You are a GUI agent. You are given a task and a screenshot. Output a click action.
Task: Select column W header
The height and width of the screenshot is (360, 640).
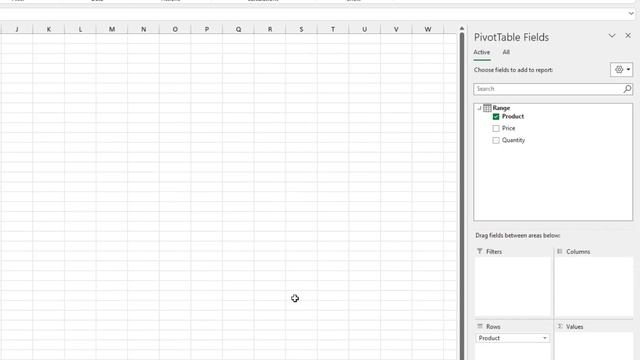428,29
